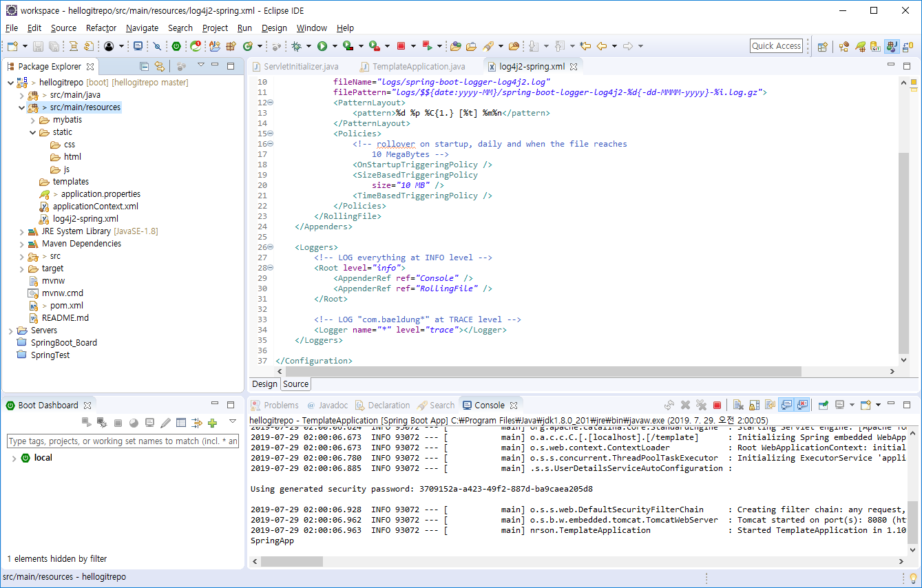Click the Open Perspective icon
Screen dimensions: 922x588
tap(822, 47)
